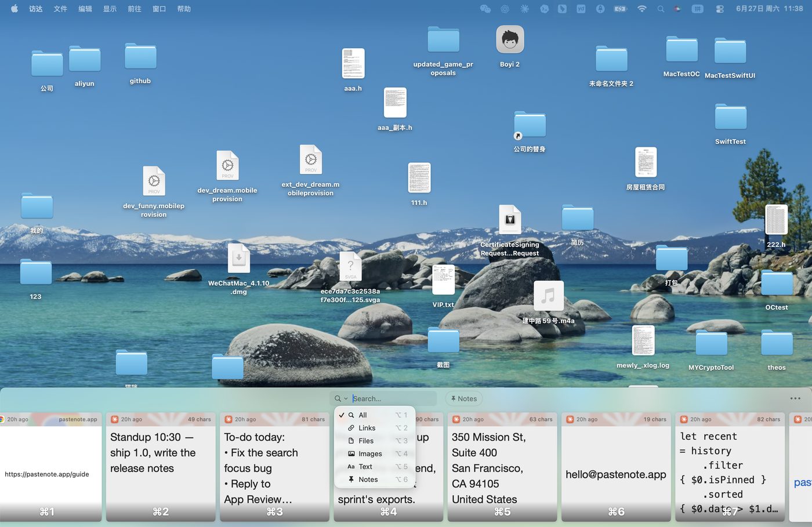Select the hello@pastenote.app clip card
The height and width of the screenshot is (527, 812).
[616, 467]
